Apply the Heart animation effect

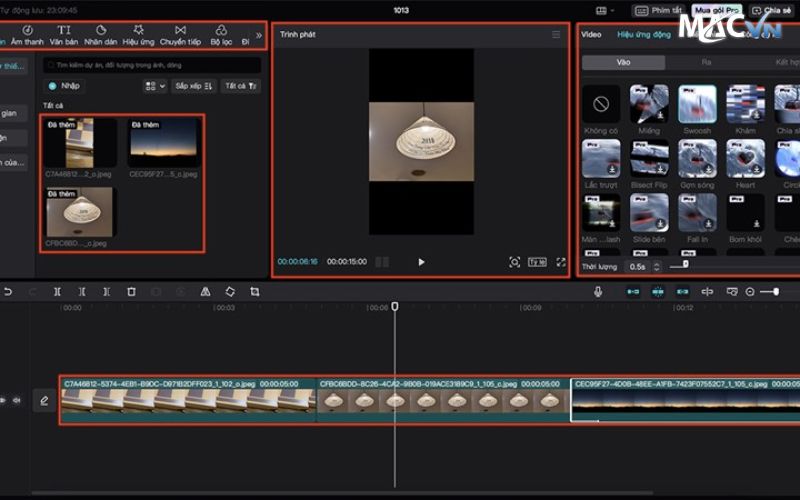click(x=745, y=158)
